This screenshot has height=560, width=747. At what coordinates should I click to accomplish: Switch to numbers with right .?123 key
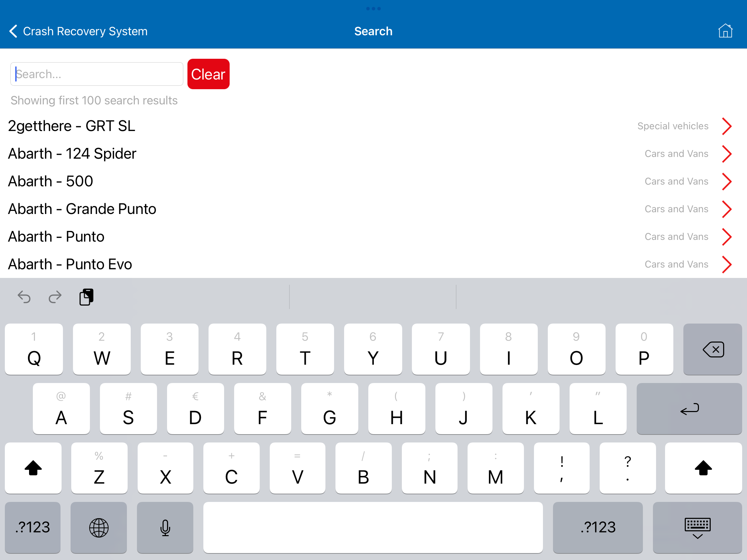pos(598,528)
